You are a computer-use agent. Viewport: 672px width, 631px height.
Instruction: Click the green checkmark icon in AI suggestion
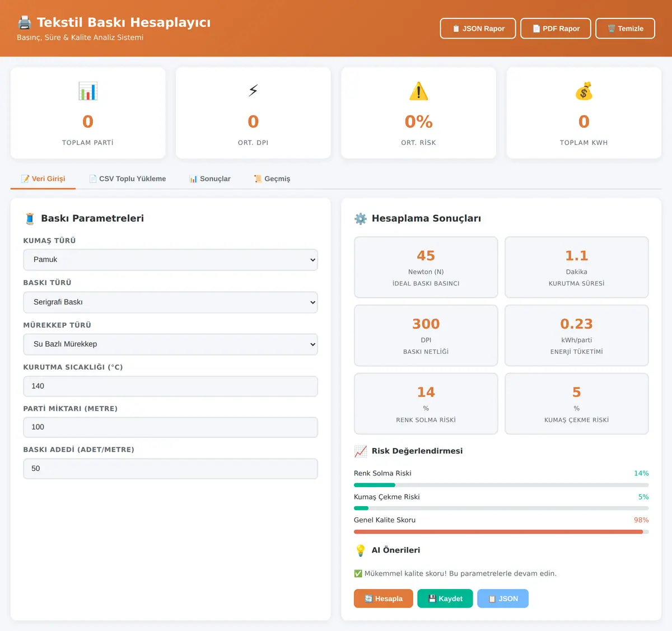point(358,573)
